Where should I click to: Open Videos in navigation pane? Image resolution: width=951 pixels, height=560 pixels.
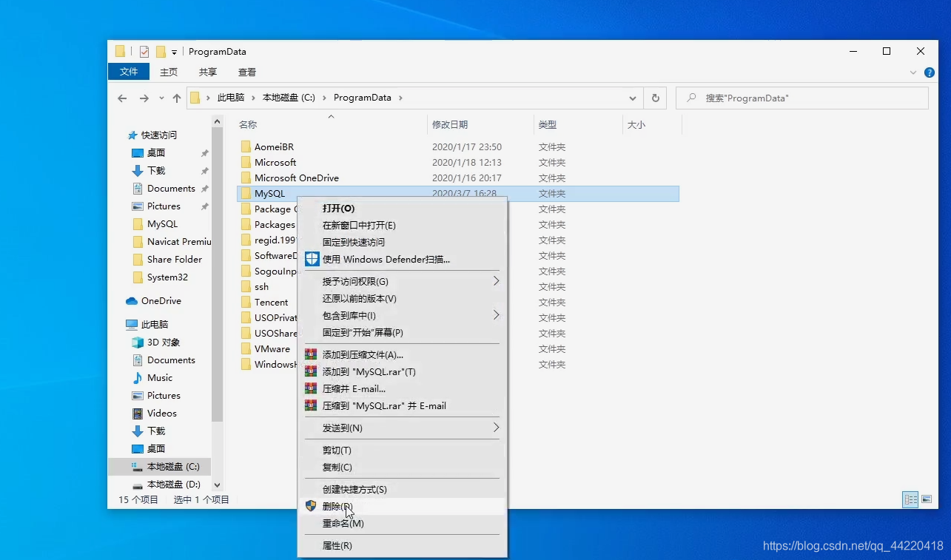(161, 414)
